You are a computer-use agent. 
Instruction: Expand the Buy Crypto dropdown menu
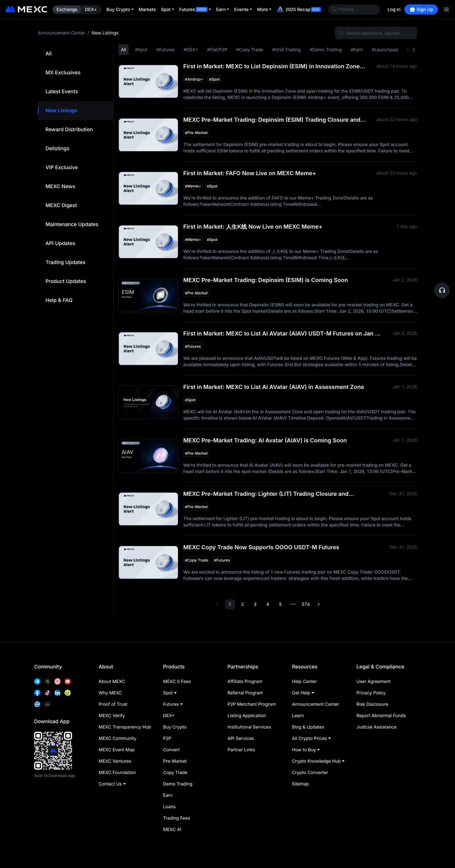coord(120,9)
